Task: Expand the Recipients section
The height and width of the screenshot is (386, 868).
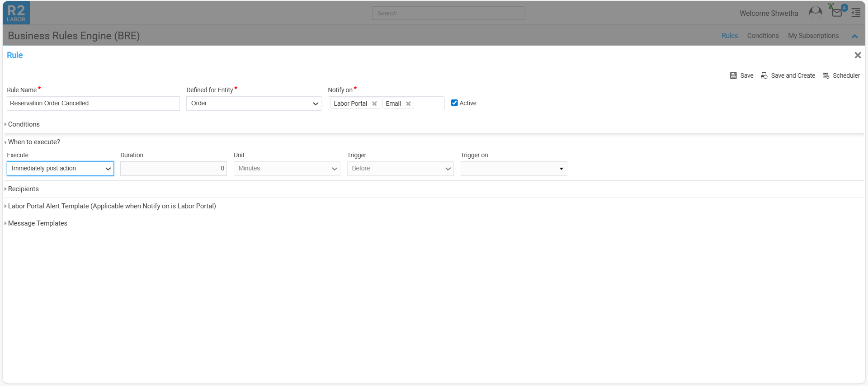Action: 23,189
